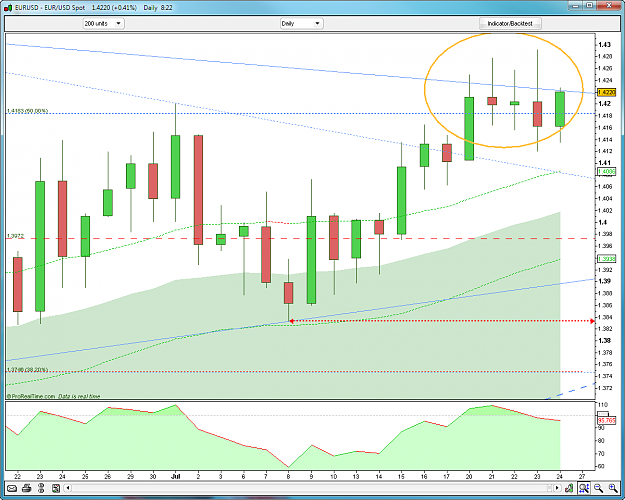The image size is (625, 500).
Task: Click the zoom out magnifier
Action: pos(598,488)
